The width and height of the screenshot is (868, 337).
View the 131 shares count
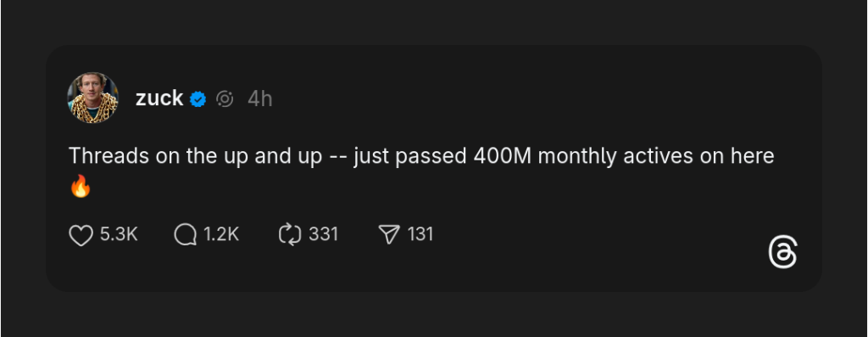pyautogui.click(x=420, y=234)
